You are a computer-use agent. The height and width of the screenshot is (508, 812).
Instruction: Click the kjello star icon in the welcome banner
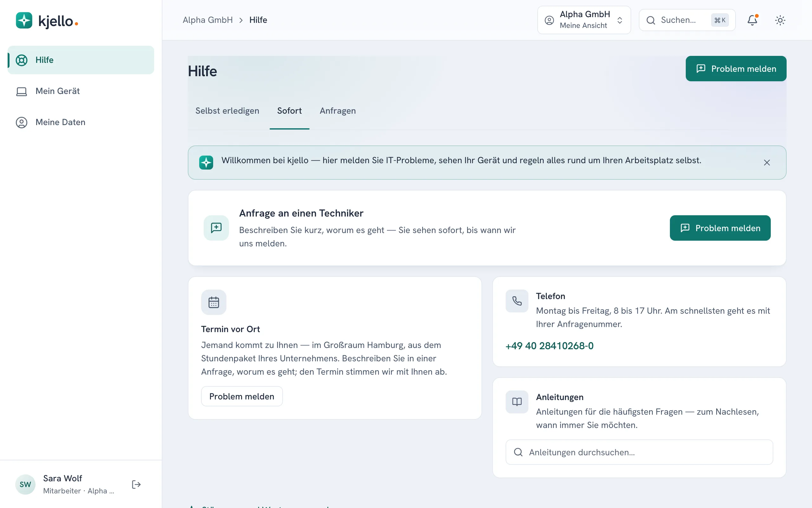click(206, 163)
